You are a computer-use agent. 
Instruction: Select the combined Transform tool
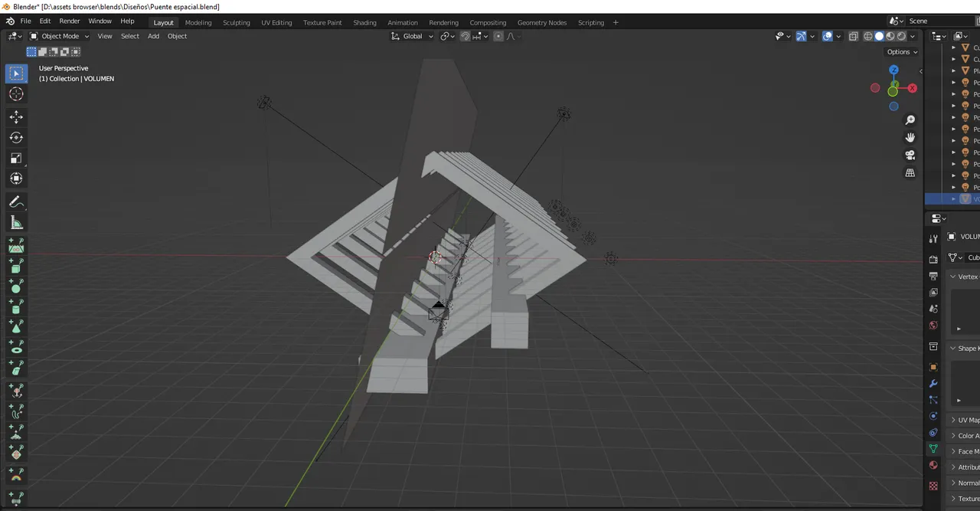[x=16, y=179]
